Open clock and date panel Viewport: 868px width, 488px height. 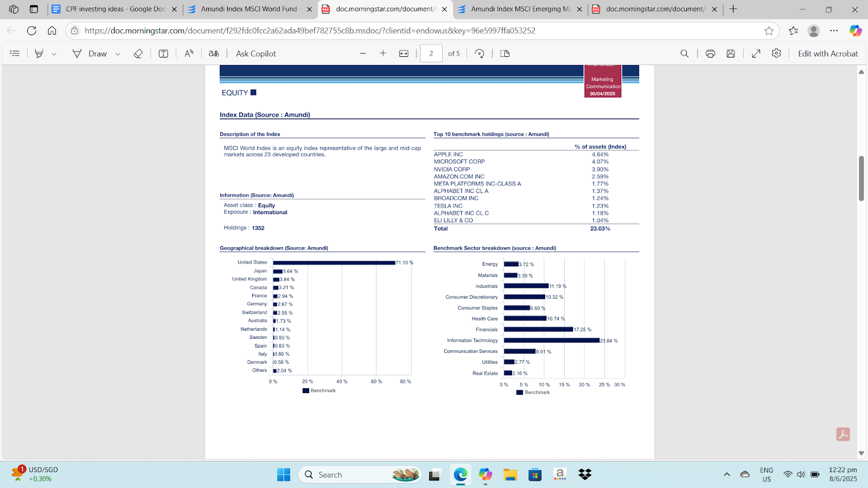(x=843, y=474)
